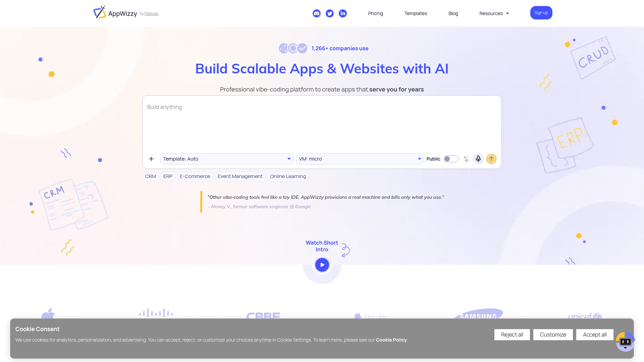This screenshot has height=362, width=644.
Task: Activate the microphone voice input
Action: [x=478, y=159]
